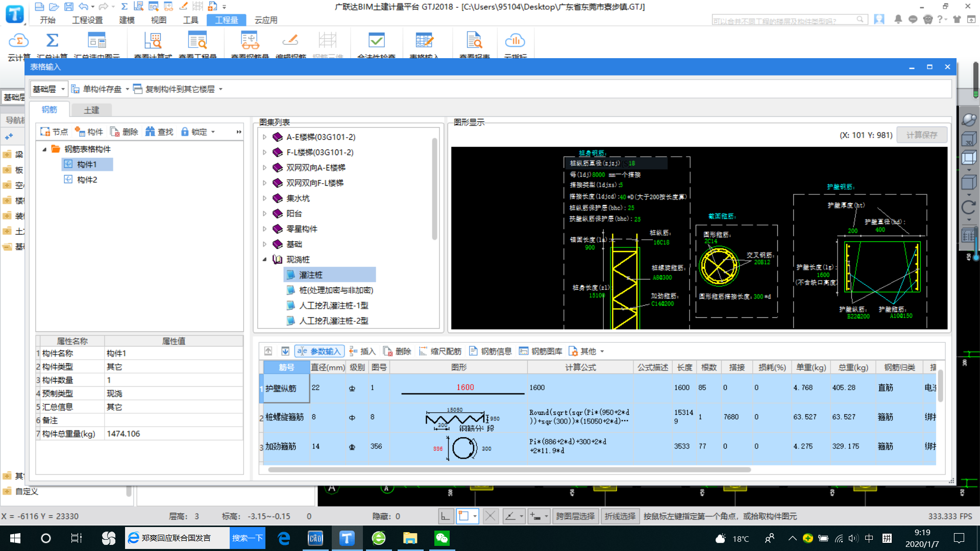This screenshot has width=980, height=551.
Task: Open 钢筋图库 in rebar toolbar
Action: (x=541, y=352)
